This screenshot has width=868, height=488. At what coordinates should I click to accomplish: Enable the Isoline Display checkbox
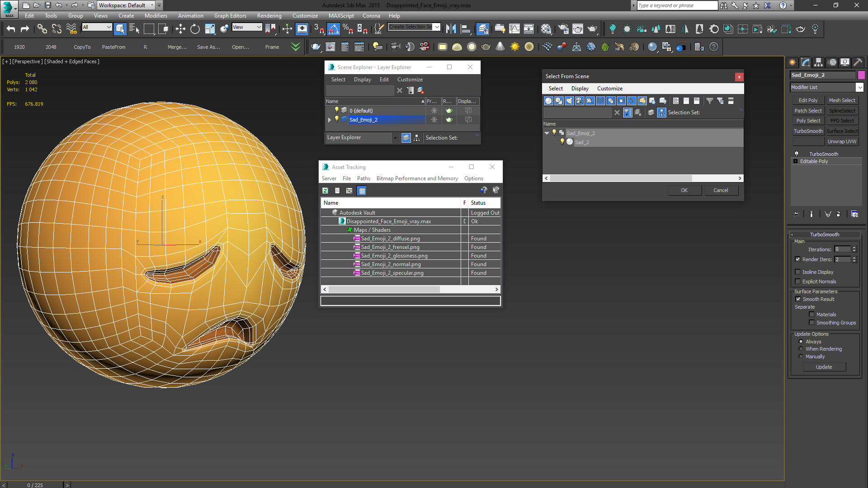[x=797, y=272]
